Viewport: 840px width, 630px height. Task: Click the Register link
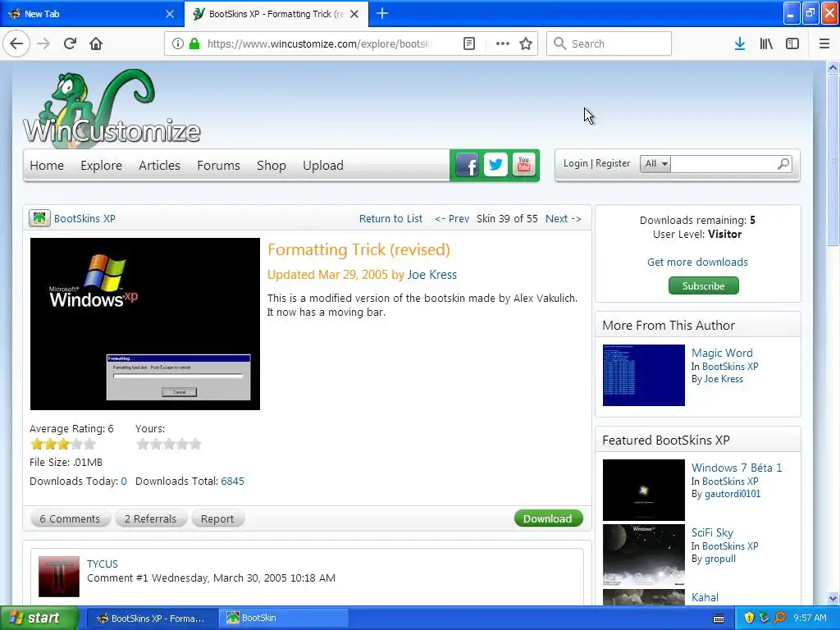pyautogui.click(x=612, y=163)
